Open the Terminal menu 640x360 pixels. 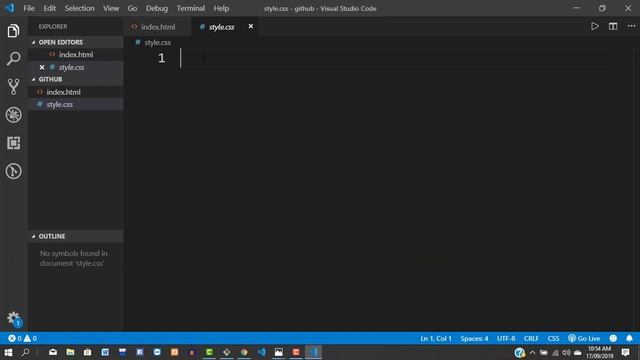tap(191, 8)
